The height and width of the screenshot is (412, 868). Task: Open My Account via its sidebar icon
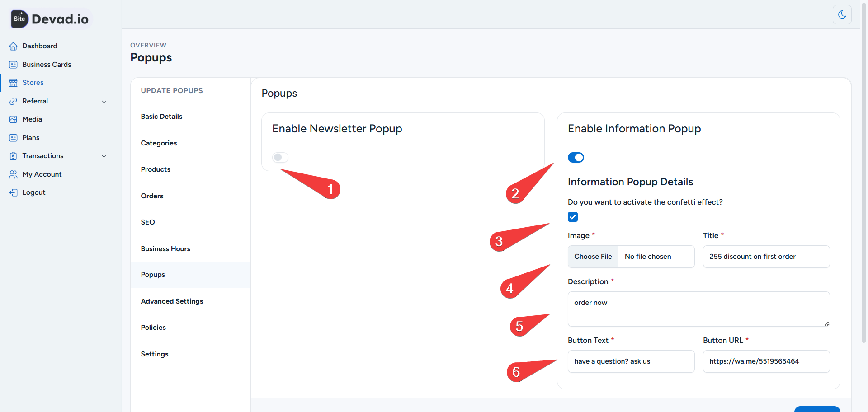(x=14, y=174)
